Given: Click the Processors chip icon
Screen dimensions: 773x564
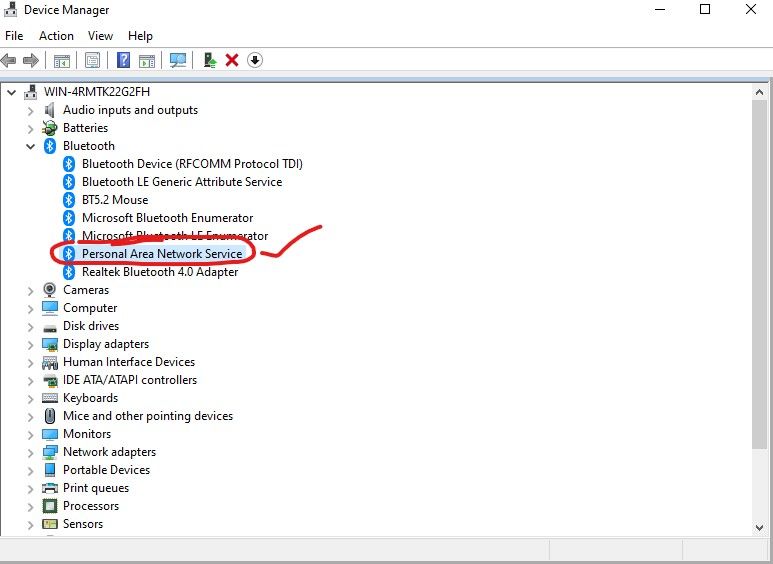Looking at the screenshot, I should point(50,506).
